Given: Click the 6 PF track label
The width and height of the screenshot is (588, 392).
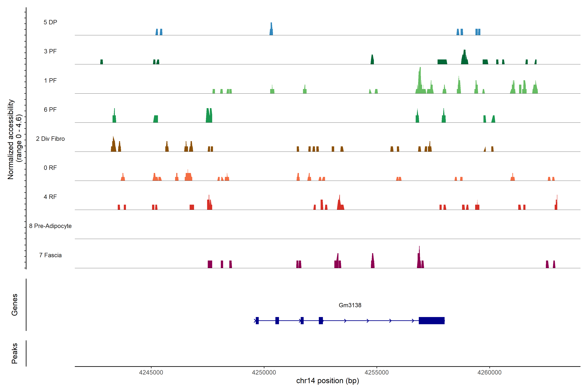Looking at the screenshot, I should point(50,109).
